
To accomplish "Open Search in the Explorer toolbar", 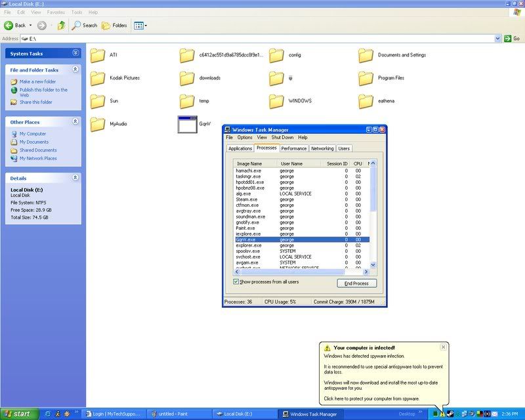I will tap(85, 26).
